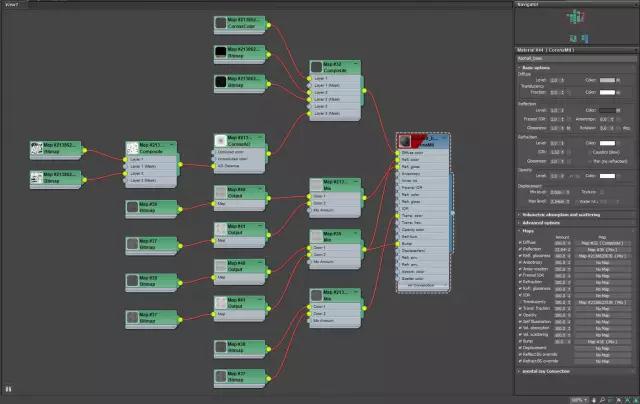Click the Map #32 Composite node preview thumbnail
Viewport: 640px width, 404px height.
coord(316,67)
